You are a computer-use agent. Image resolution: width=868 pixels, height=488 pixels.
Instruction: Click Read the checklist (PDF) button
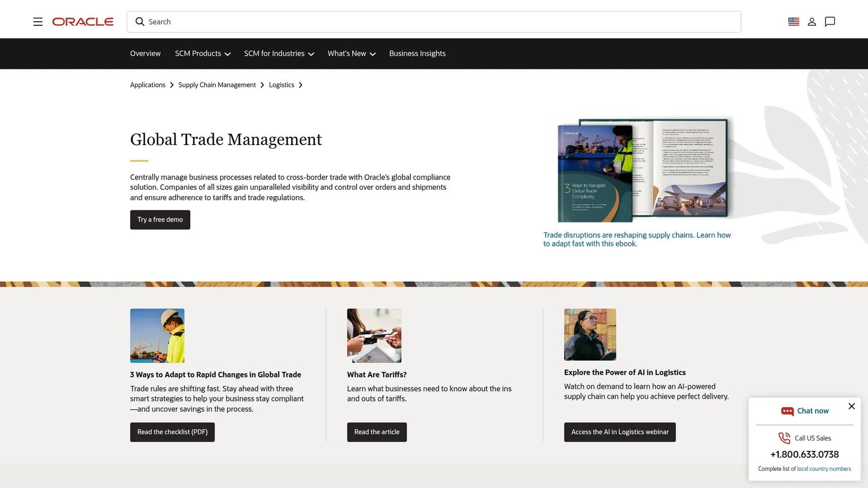click(173, 432)
